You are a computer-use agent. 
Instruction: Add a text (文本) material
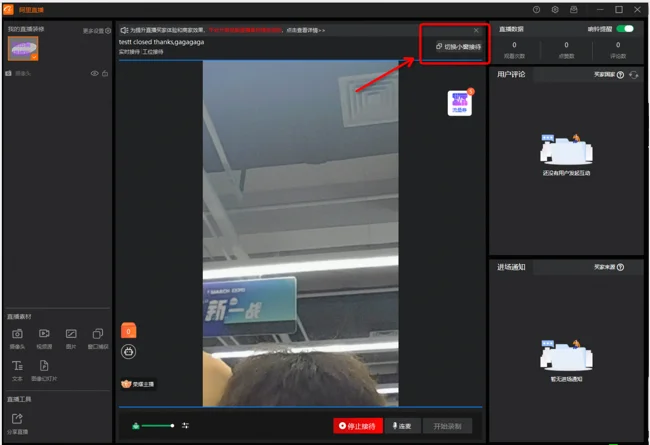tap(17, 370)
